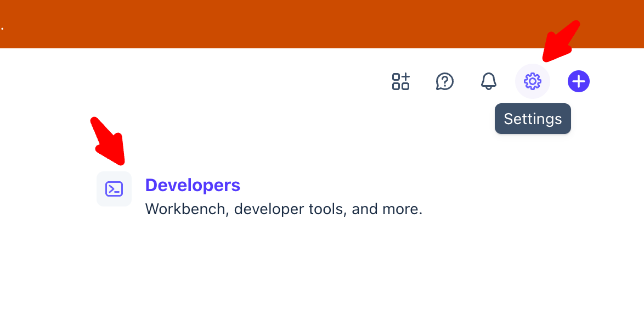Click the notifications bell icon
The width and height of the screenshot is (644, 324).
click(x=488, y=81)
